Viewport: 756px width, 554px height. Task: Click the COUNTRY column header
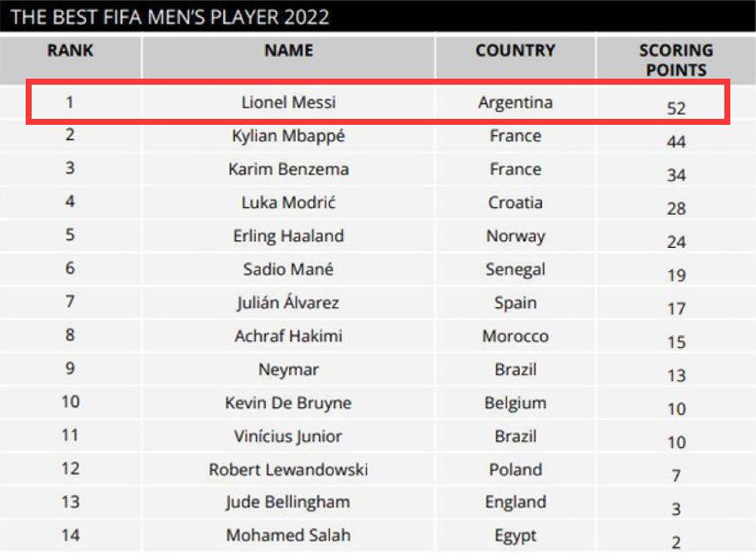tap(515, 50)
